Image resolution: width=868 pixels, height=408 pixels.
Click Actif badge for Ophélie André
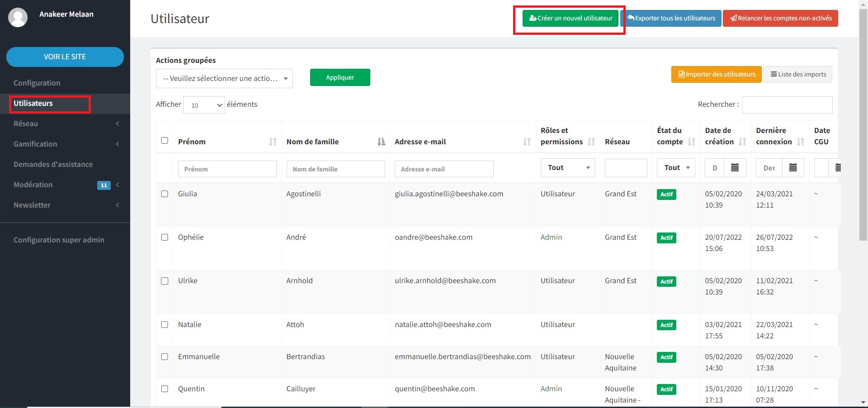(x=666, y=238)
